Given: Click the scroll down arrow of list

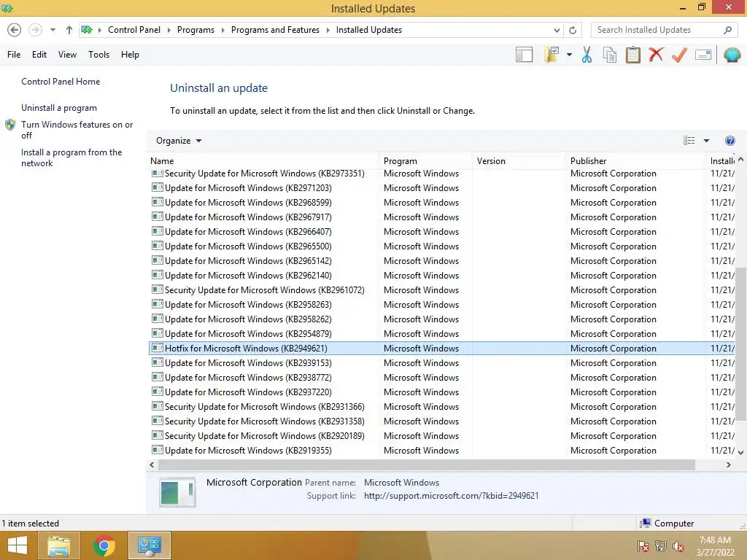Looking at the screenshot, I should (x=740, y=452).
